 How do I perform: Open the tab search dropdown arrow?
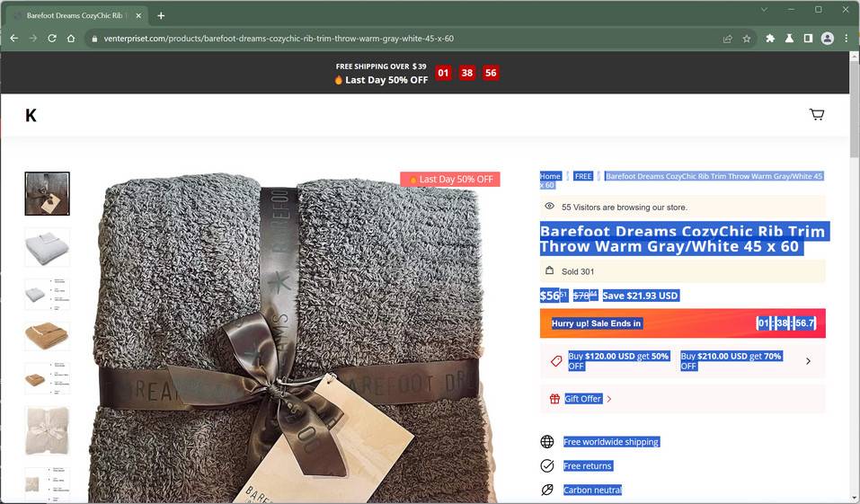tap(764, 9)
